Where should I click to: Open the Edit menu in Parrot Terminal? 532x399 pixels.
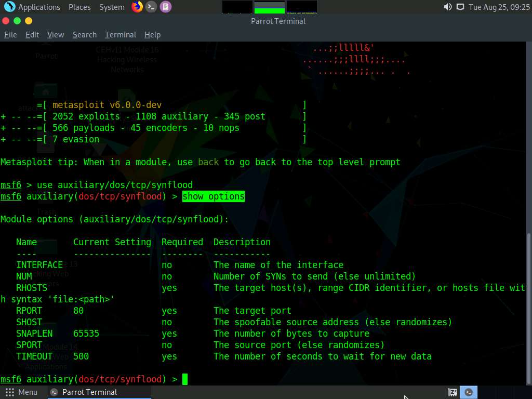pos(32,35)
